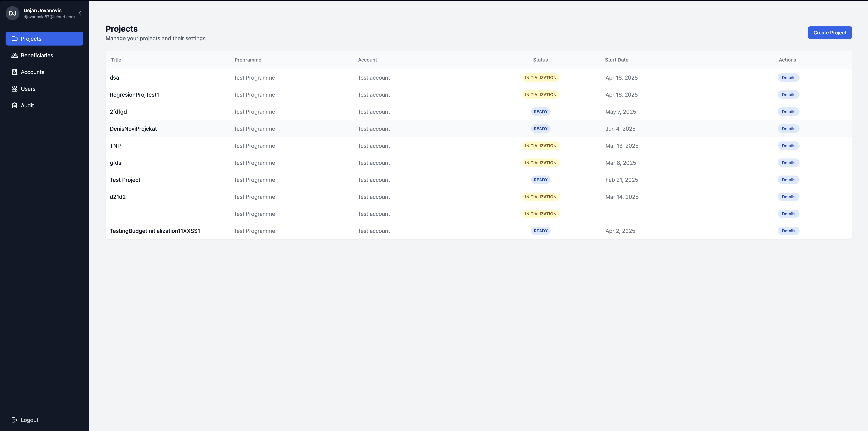Viewport: 868px width, 431px height.
Task: Open the Beneficiaries menu item
Action: [37, 55]
